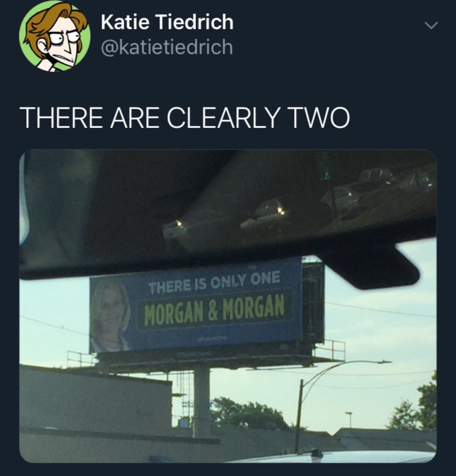
Task: Click the gray building under the billboard
Action: click(96, 399)
